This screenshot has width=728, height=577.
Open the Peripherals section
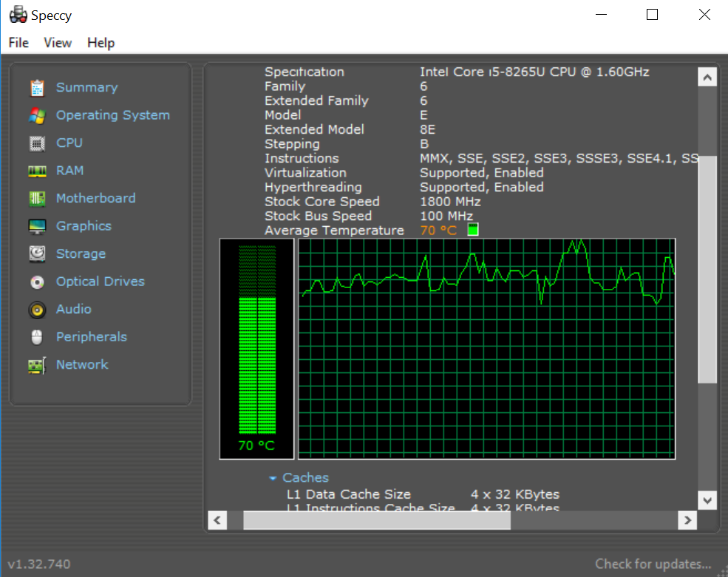[x=92, y=337]
